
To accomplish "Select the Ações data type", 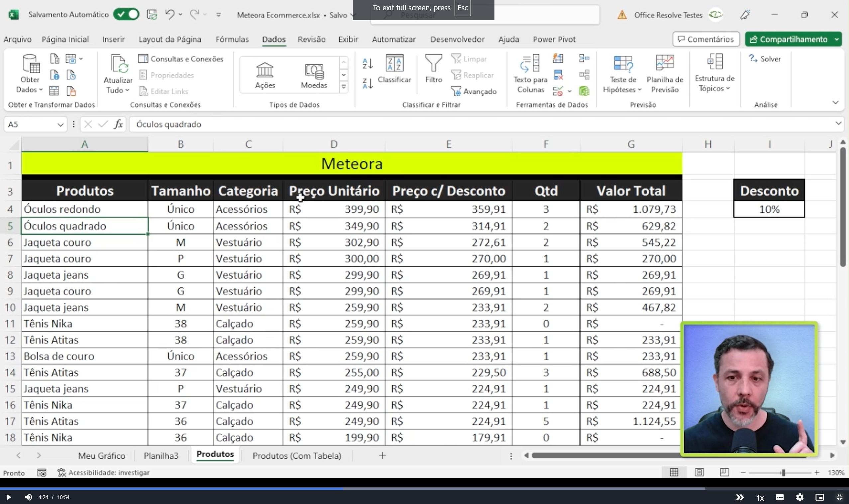I will pyautogui.click(x=265, y=75).
